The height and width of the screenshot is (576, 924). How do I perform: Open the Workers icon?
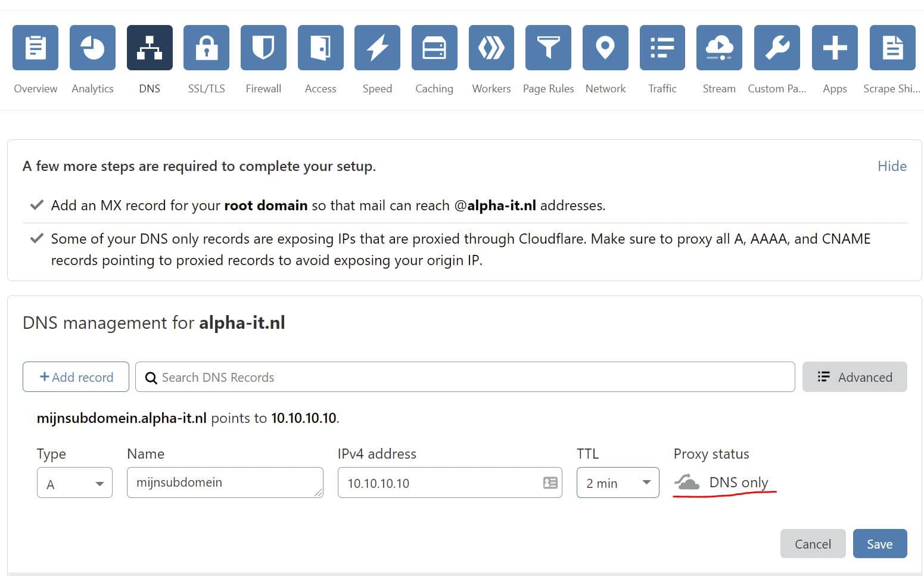point(491,48)
